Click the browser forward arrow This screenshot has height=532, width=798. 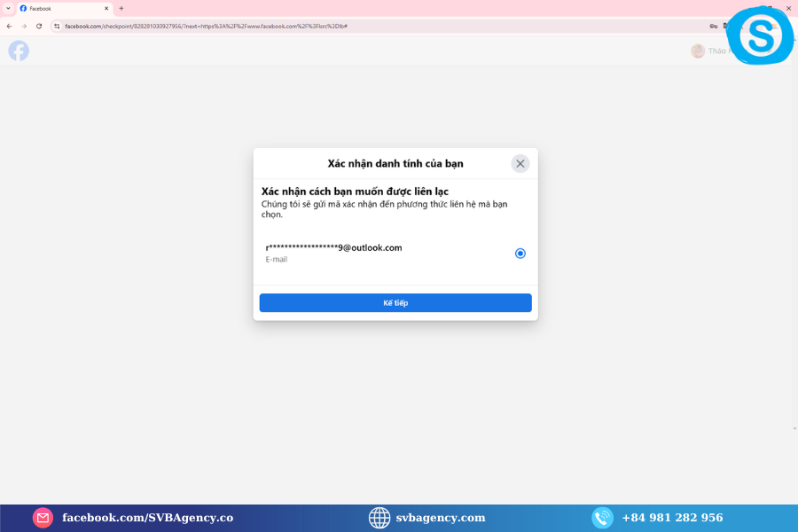24,26
